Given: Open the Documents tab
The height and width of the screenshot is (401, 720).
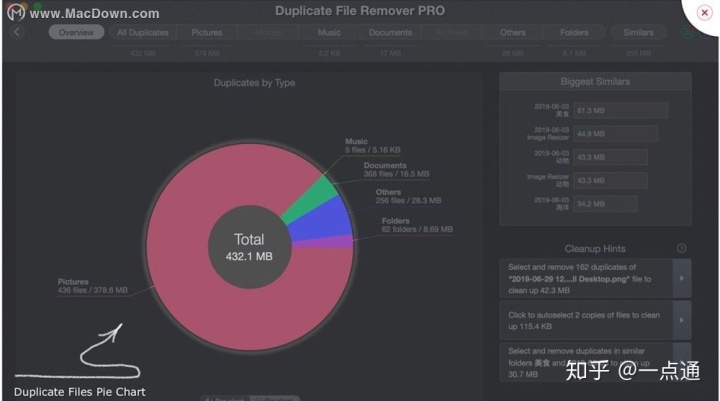Looking at the screenshot, I should [390, 33].
